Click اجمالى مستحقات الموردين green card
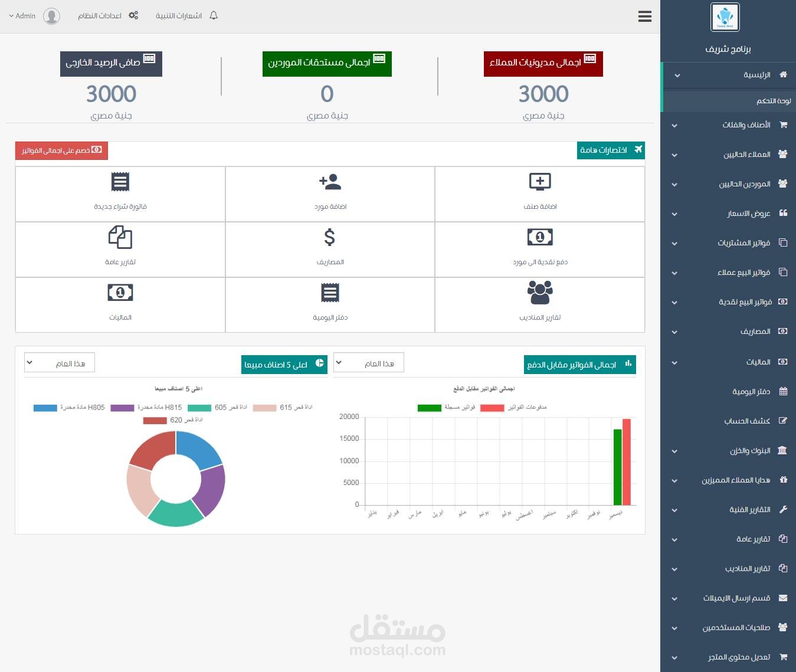This screenshot has height=672, width=796. click(x=327, y=63)
